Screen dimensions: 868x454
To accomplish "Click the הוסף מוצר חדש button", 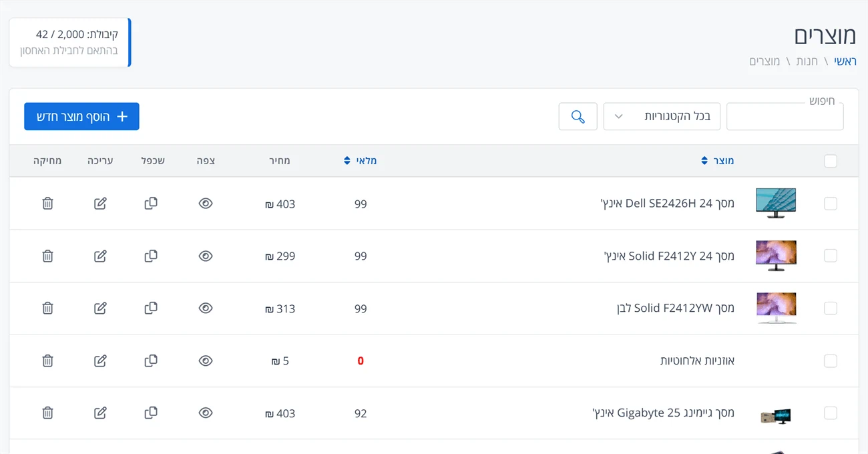I will point(81,116).
